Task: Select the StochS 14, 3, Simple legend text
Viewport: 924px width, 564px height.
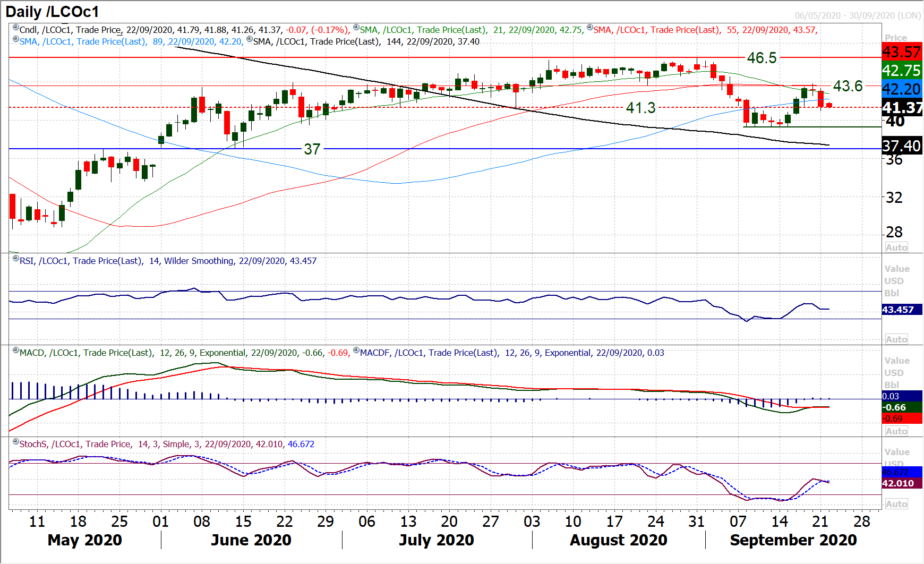Action: click(167, 444)
